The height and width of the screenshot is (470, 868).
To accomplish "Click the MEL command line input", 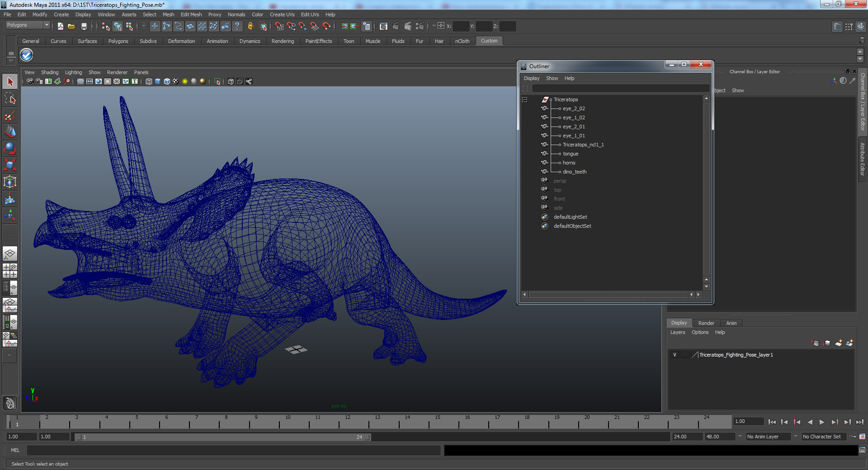I will click(x=234, y=450).
